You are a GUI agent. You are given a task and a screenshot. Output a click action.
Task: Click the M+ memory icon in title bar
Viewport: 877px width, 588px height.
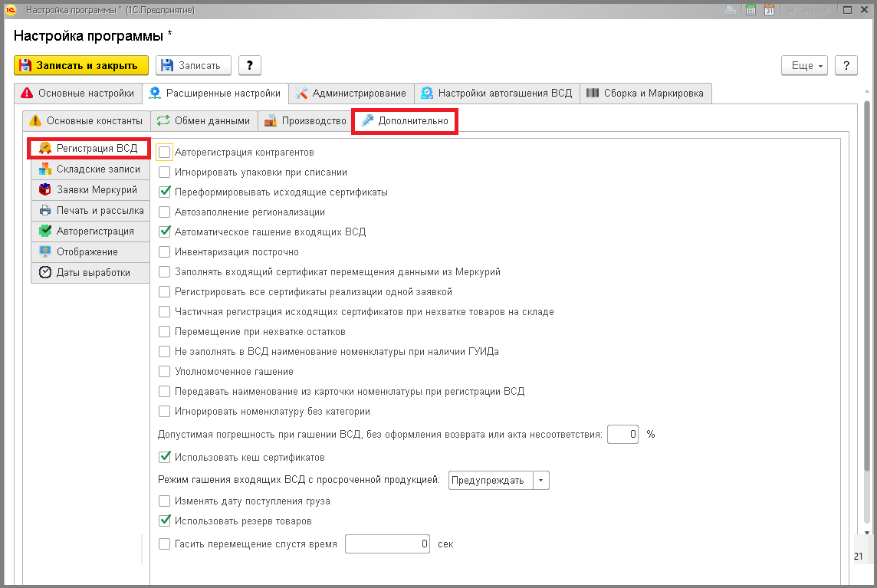[x=808, y=10]
